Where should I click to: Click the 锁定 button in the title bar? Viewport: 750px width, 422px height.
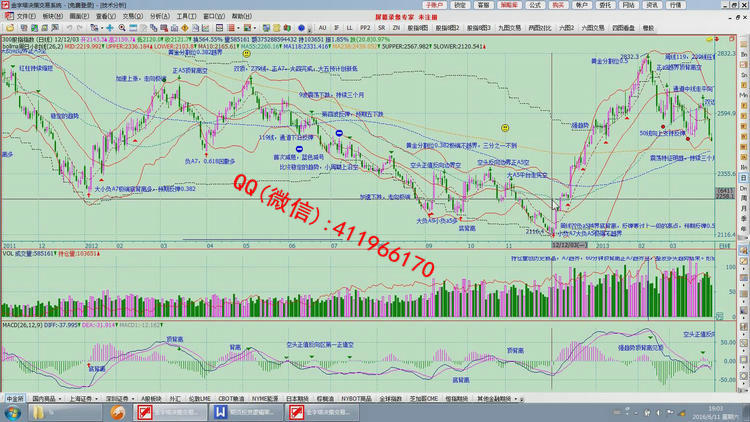[x=460, y=5]
